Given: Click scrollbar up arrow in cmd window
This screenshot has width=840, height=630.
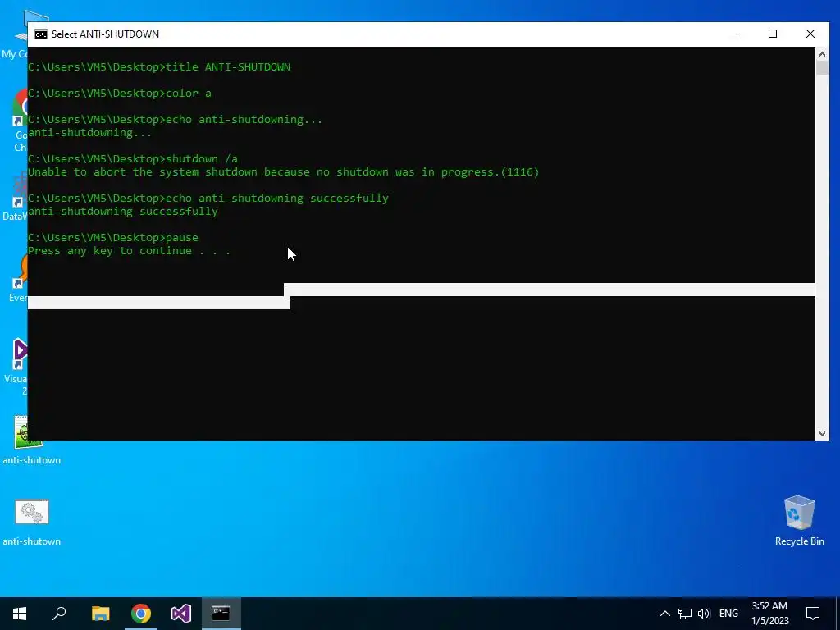Looking at the screenshot, I should point(822,53).
